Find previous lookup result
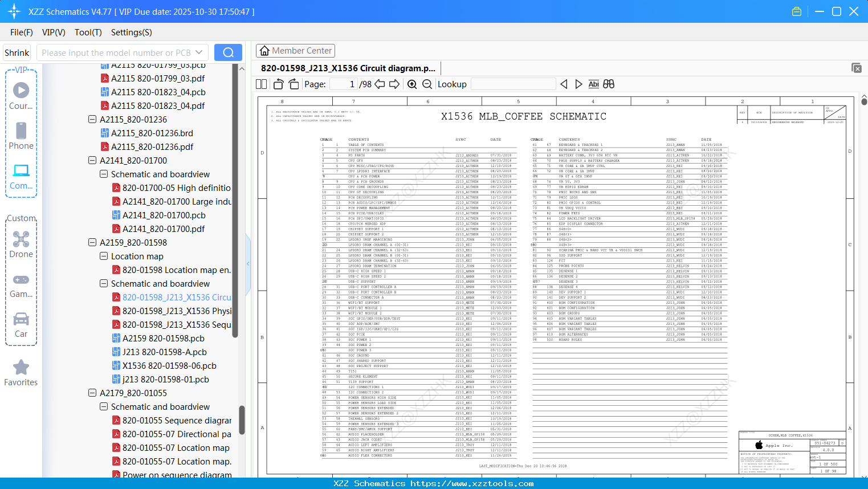 coord(564,84)
